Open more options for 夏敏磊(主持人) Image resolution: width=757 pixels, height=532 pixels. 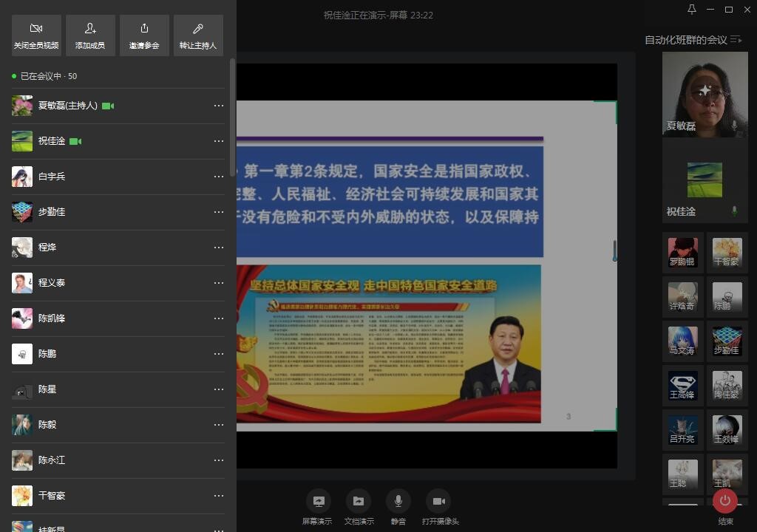(218, 106)
